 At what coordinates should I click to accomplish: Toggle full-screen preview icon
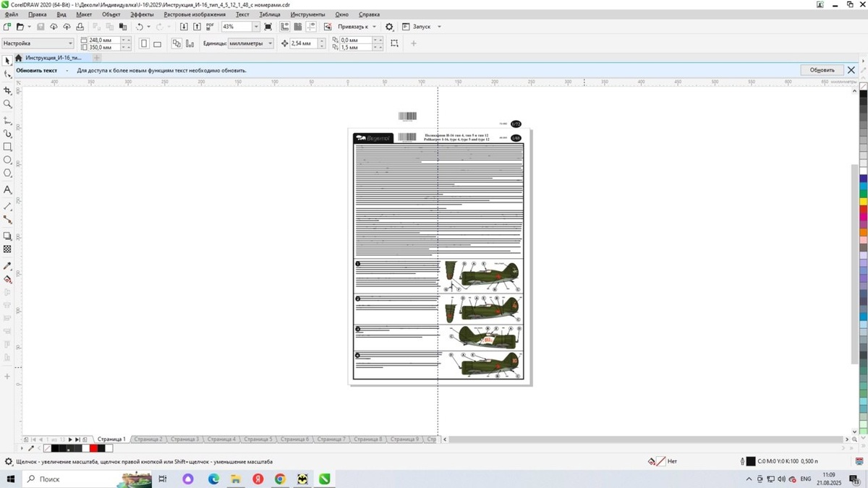coord(268,27)
